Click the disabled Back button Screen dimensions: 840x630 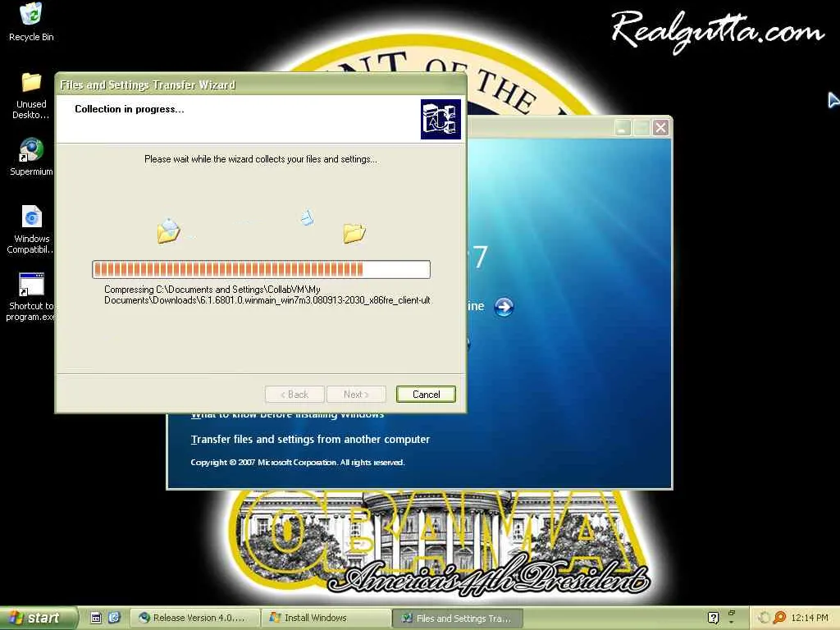click(294, 395)
